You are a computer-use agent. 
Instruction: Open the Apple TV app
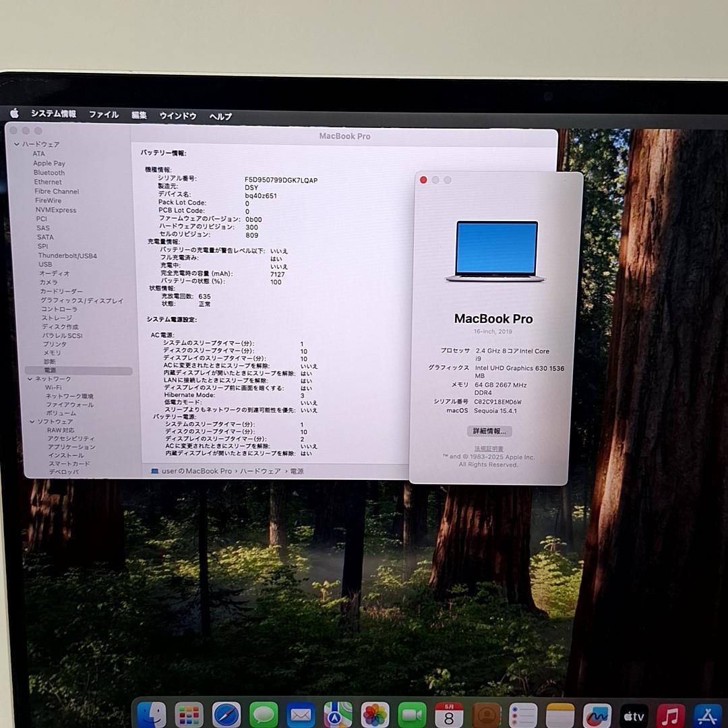634,713
